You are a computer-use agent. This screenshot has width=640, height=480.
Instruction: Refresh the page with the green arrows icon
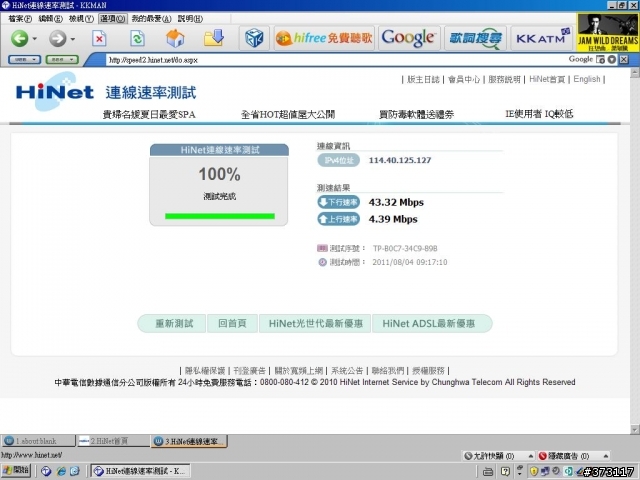coord(137,39)
